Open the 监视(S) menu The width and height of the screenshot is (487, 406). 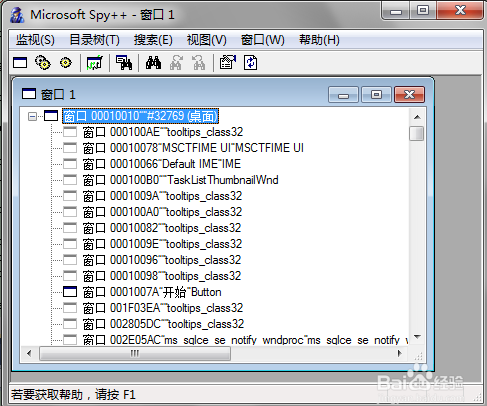coord(35,40)
